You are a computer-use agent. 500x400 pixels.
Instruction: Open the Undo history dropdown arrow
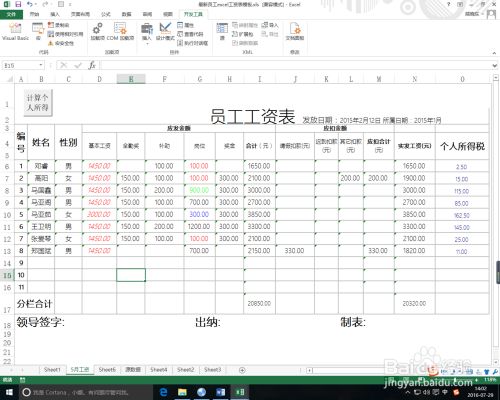click(36, 4)
